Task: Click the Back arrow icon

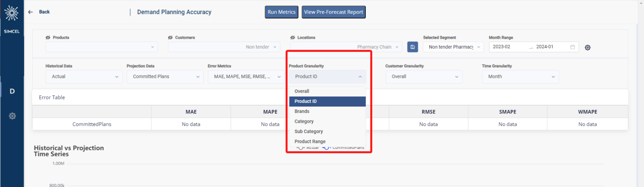Action: (31, 12)
